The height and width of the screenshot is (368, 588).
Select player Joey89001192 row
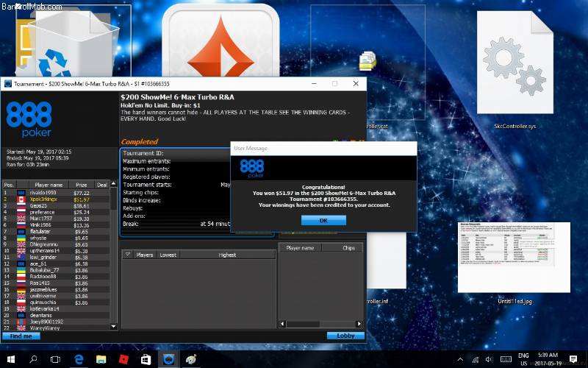(x=57, y=322)
